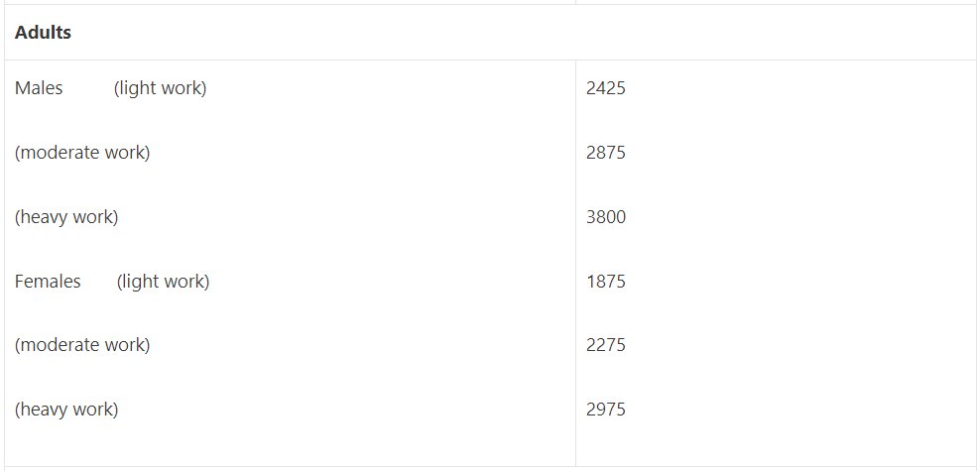The width and height of the screenshot is (980, 471).
Task: Select the 1875 calorie value
Action: click(x=606, y=282)
